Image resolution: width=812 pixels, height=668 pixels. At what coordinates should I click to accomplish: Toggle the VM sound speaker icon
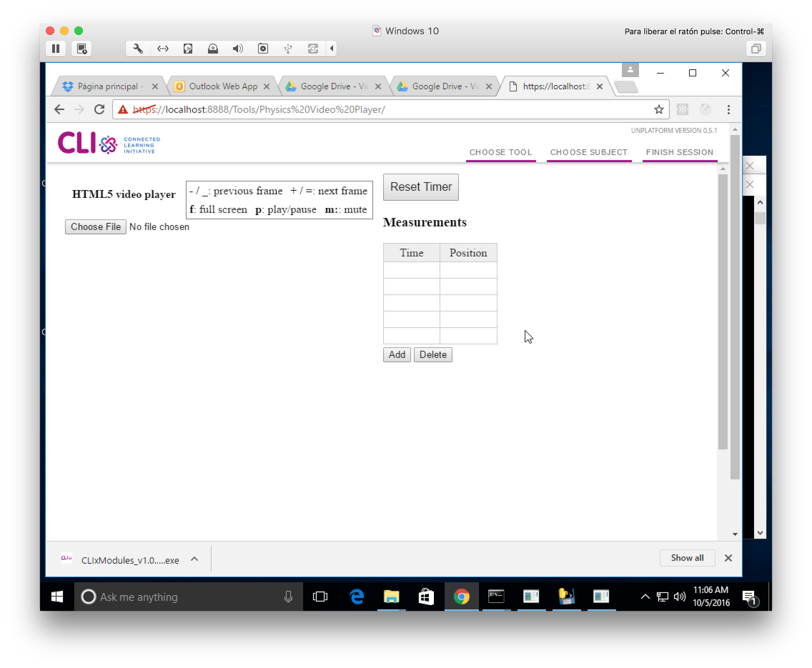238,49
